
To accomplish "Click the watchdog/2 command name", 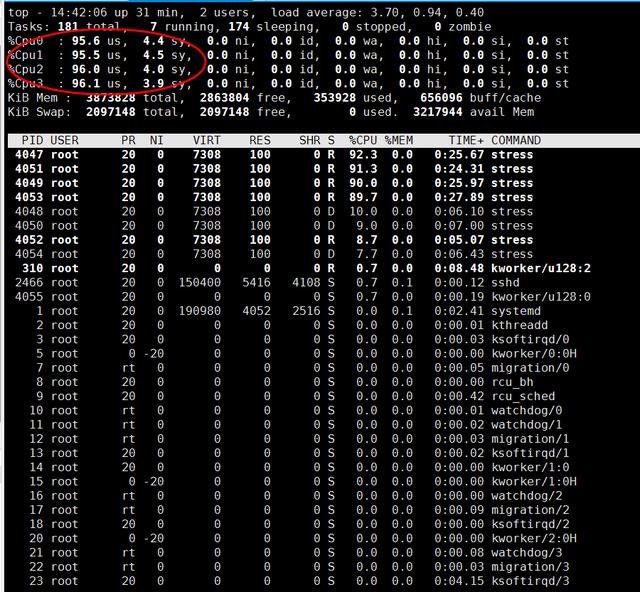I will tap(527, 496).
